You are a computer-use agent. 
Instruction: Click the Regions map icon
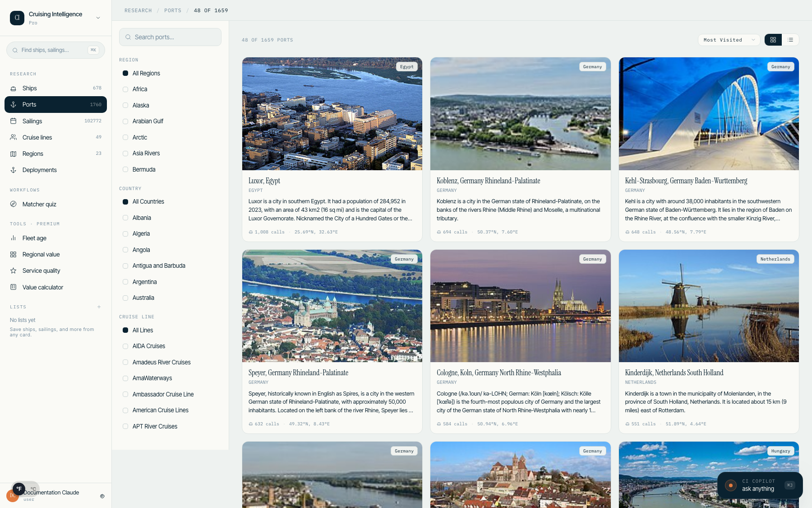[x=14, y=154]
